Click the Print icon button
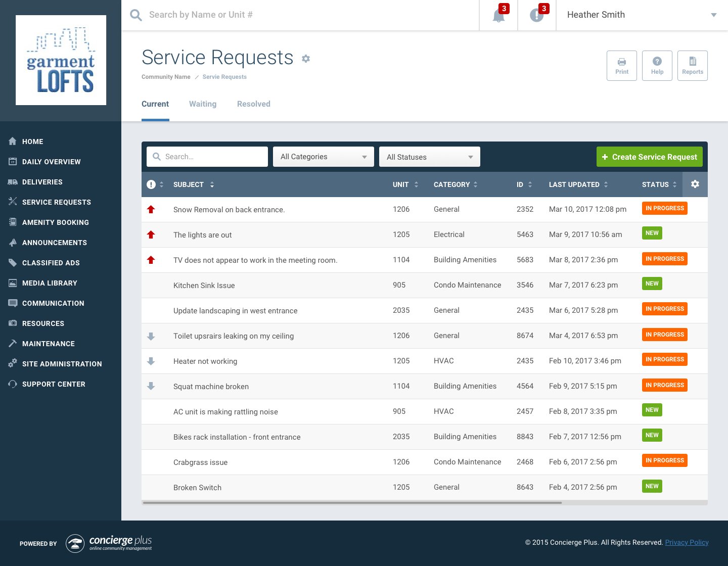The width and height of the screenshot is (728, 566). (x=621, y=65)
